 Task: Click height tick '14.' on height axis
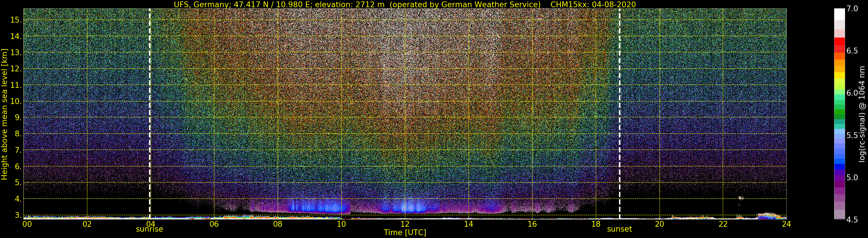(16, 36)
